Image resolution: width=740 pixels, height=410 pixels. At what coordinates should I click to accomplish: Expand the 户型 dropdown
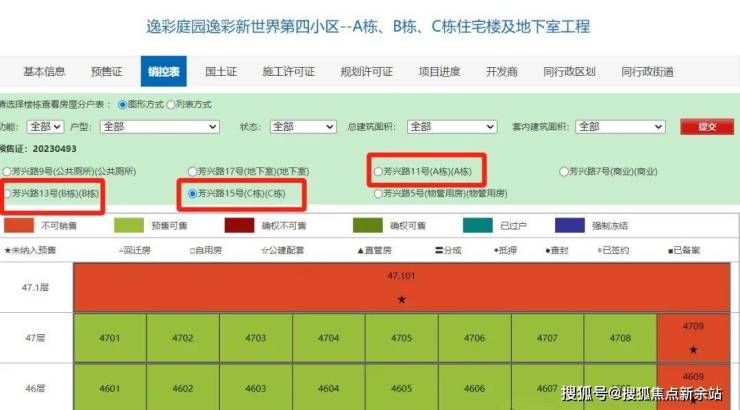tap(160, 126)
